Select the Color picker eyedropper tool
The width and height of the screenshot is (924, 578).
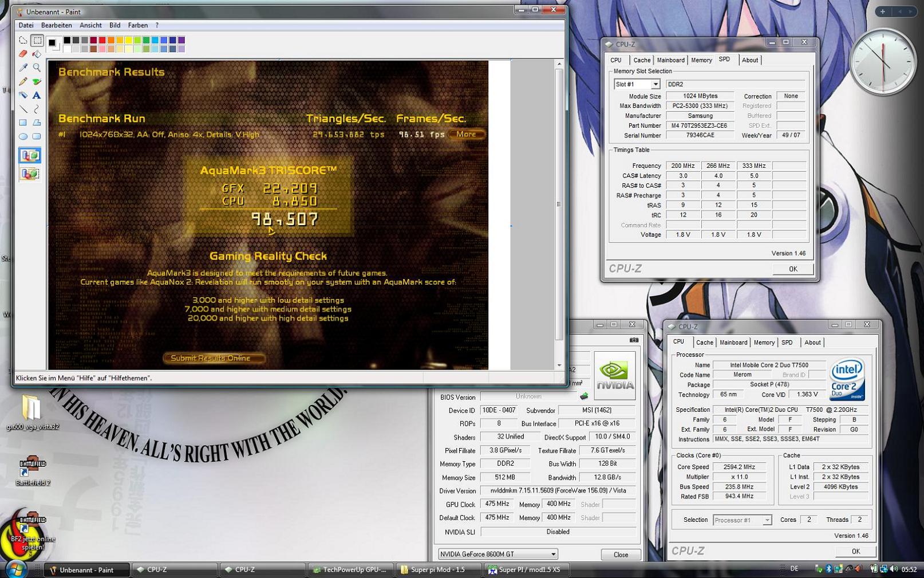point(23,68)
